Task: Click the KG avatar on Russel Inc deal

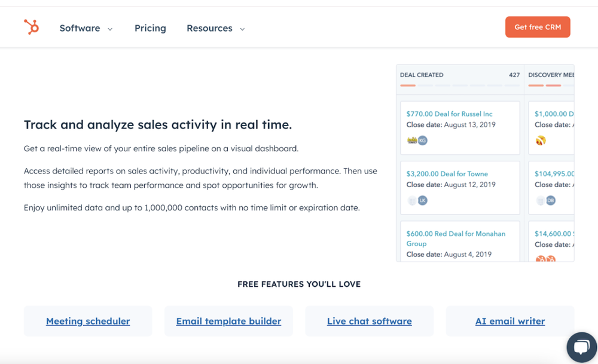Action: (423, 141)
